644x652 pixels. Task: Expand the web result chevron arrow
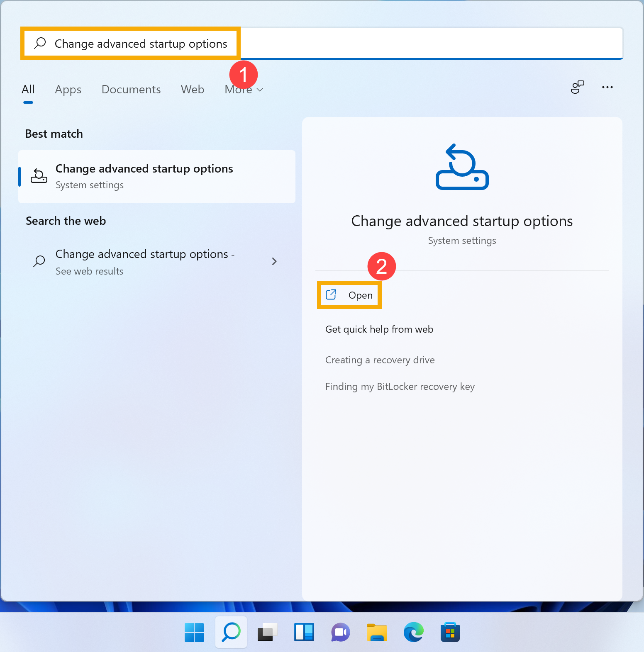274,261
